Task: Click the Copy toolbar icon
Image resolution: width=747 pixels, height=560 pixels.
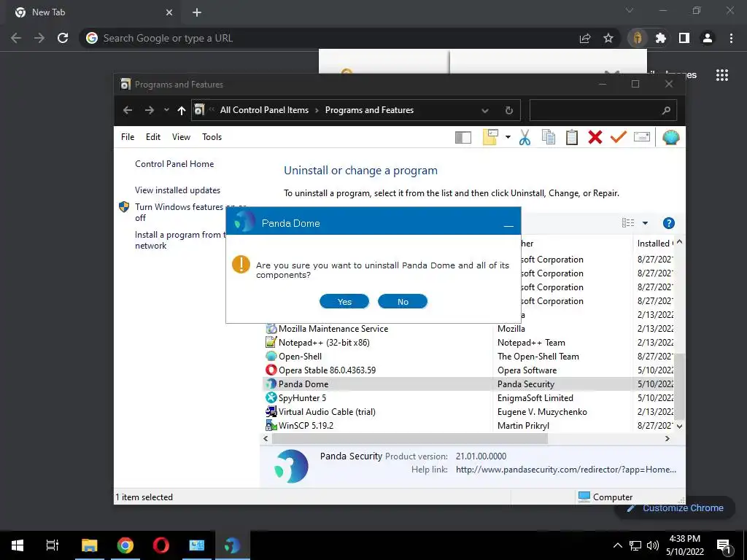Action: point(549,137)
